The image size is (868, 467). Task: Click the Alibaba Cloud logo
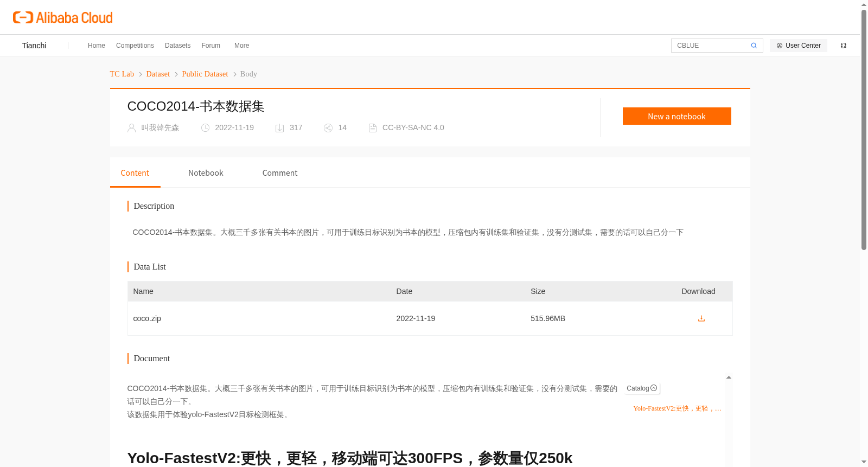coord(63,17)
